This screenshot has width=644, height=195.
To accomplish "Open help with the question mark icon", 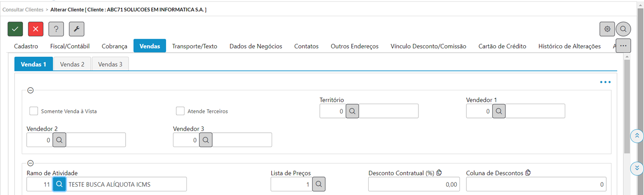I will pyautogui.click(x=56, y=29).
